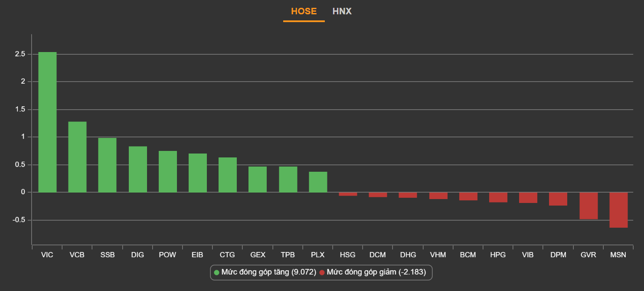This screenshot has height=291, width=644.
Task: Toggle the 'Mức đóng góp giảm' legend item
Action: (376, 272)
